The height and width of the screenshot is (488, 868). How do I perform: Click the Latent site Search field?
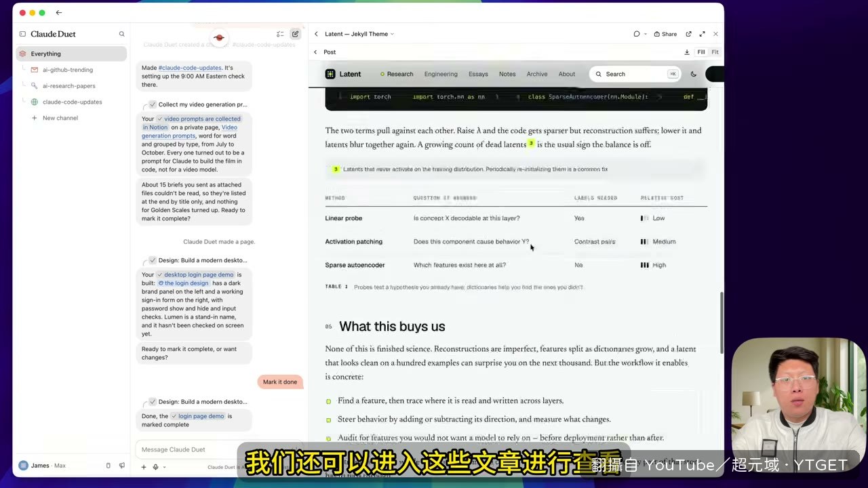pos(635,74)
